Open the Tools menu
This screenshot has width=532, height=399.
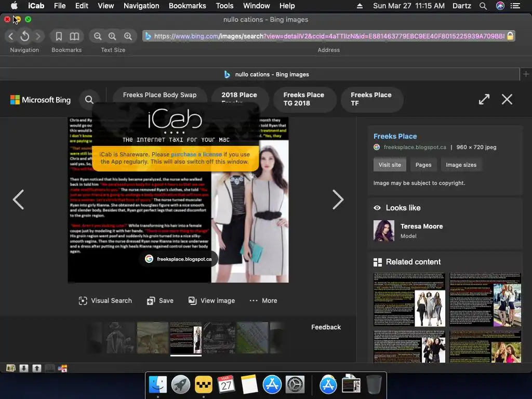pyautogui.click(x=224, y=6)
